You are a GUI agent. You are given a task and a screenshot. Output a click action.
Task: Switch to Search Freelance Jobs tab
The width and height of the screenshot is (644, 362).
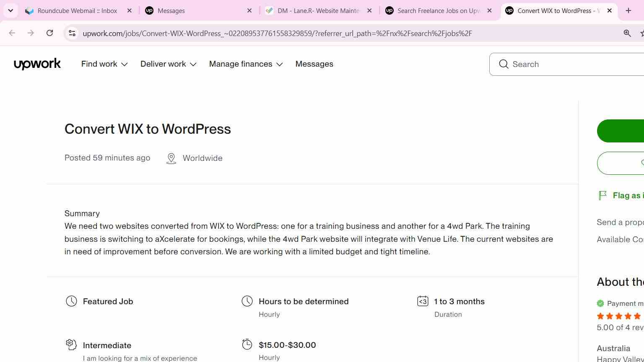tap(439, 11)
